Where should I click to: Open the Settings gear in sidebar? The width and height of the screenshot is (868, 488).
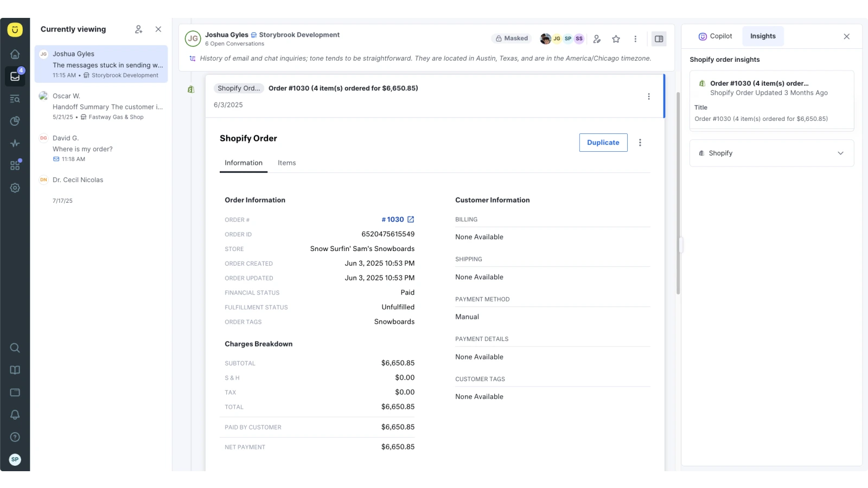point(15,188)
